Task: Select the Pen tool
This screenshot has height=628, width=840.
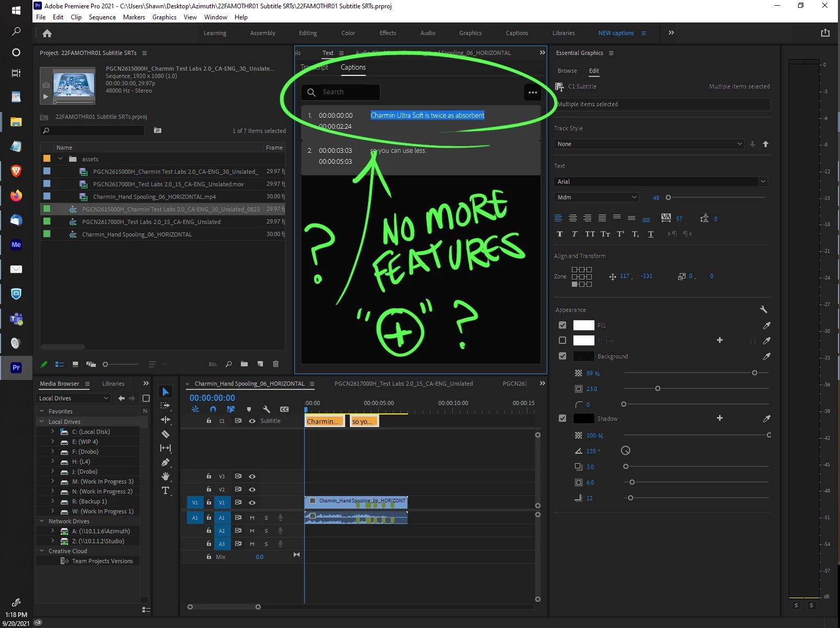Action: (165, 462)
